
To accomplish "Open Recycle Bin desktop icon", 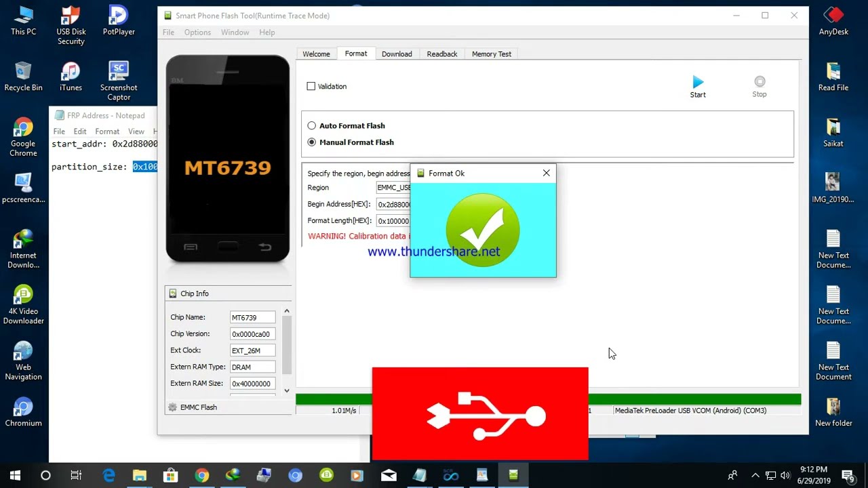I will tap(23, 76).
